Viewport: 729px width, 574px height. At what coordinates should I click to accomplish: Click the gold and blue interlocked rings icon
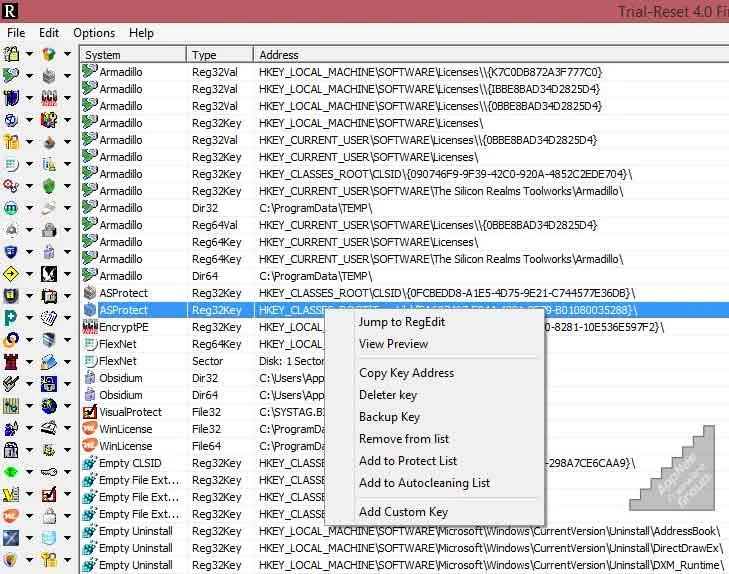point(11,340)
